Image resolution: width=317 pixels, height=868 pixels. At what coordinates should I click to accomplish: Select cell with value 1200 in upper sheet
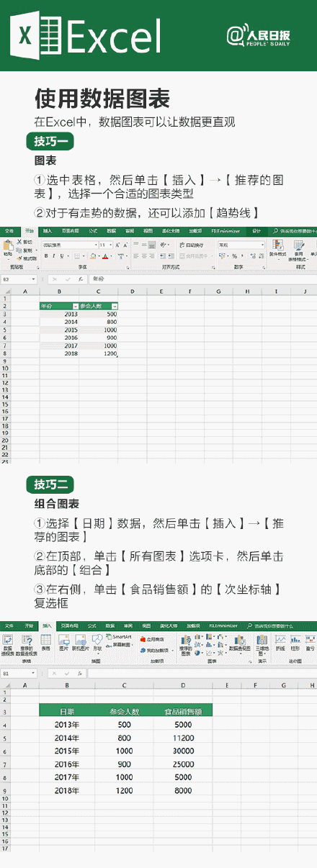tap(99, 353)
